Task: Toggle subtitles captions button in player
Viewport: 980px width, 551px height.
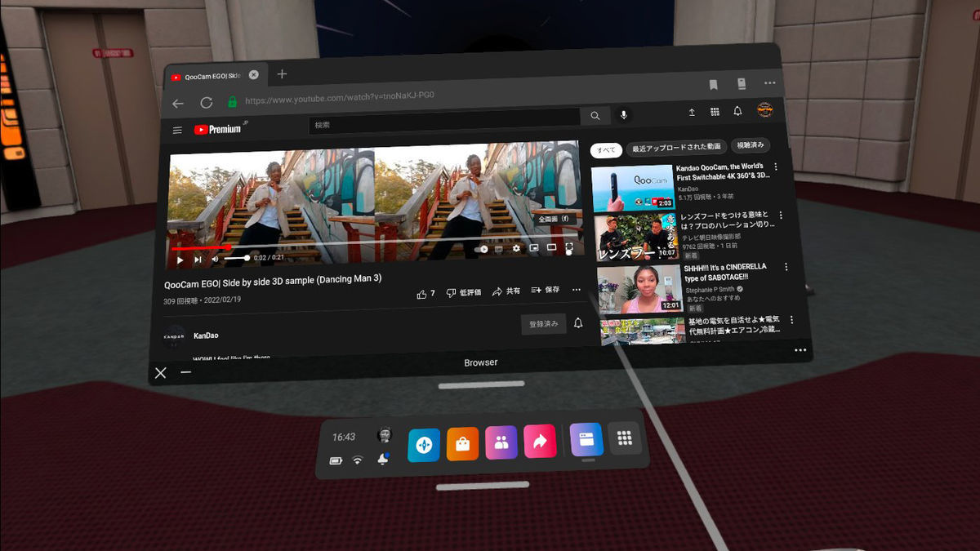Action: (x=499, y=249)
